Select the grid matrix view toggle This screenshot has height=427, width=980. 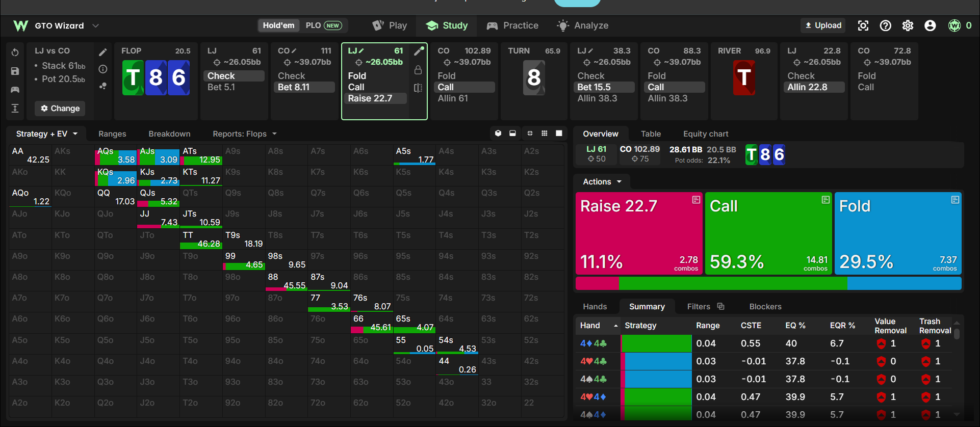pyautogui.click(x=545, y=134)
